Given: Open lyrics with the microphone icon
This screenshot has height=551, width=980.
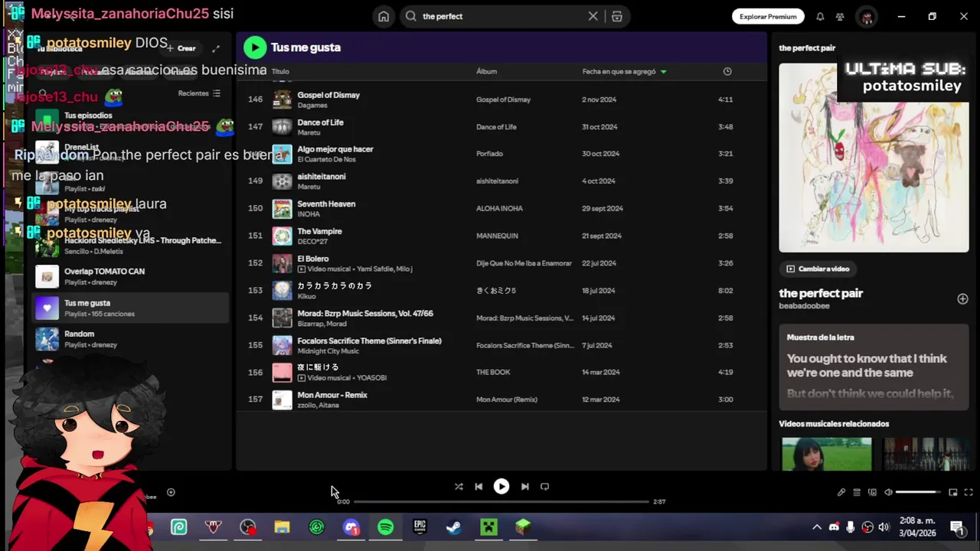Looking at the screenshot, I should pyautogui.click(x=841, y=492).
